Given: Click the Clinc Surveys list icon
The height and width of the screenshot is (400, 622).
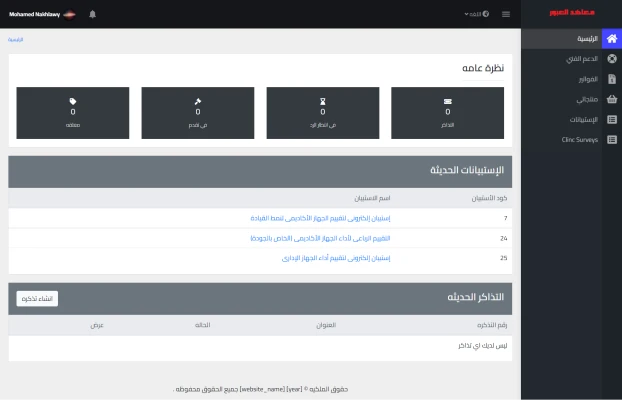Looking at the screenshot, I should coord(611,140).
